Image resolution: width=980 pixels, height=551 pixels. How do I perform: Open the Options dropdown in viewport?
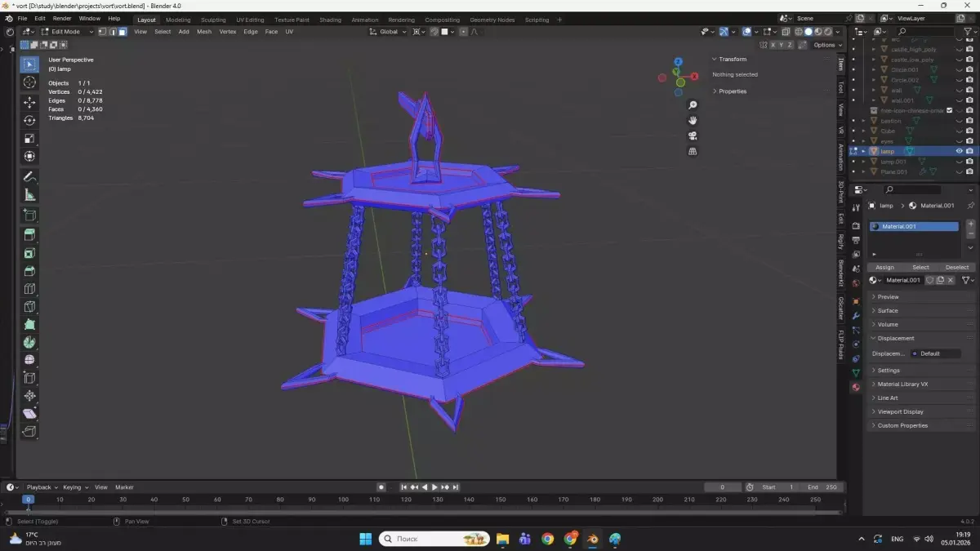(x=826, y=45)
